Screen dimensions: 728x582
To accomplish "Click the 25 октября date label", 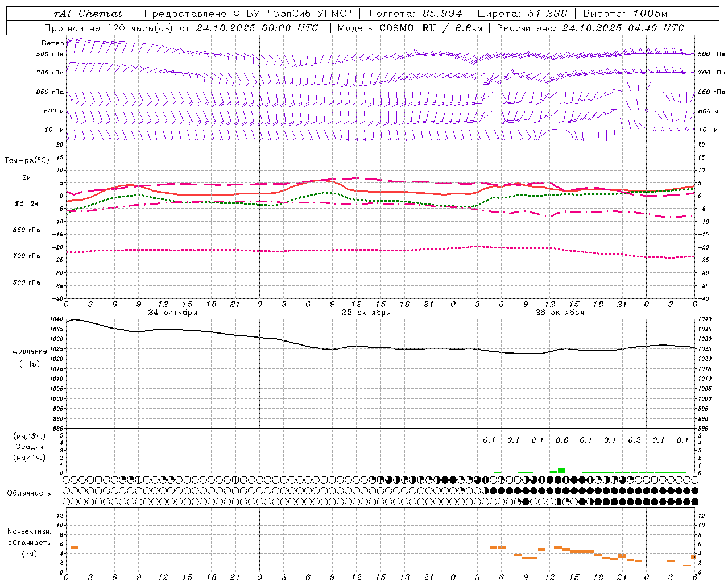I will [x=366, y=313].
